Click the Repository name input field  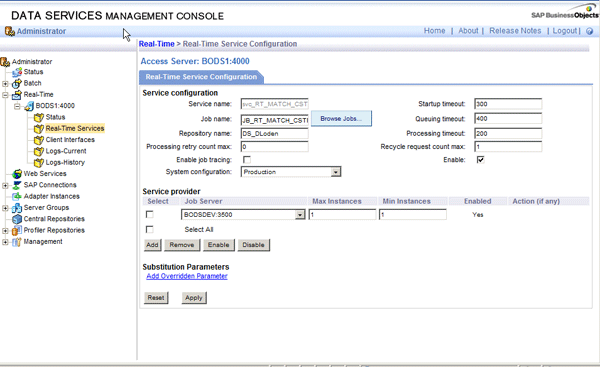pyautogui.click(x=274, y=134)
